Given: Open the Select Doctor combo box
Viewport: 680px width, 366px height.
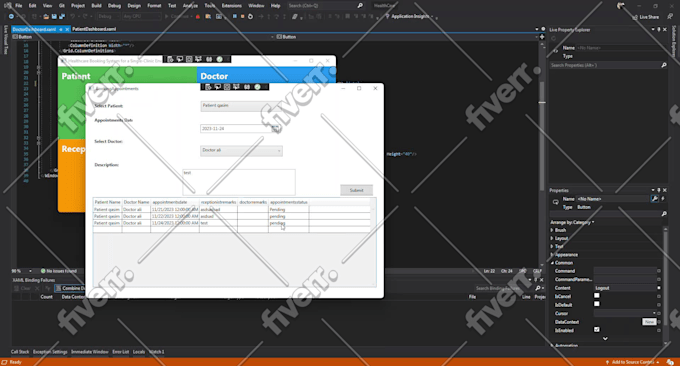Looking at the screenshot, I should pos(242,150).
